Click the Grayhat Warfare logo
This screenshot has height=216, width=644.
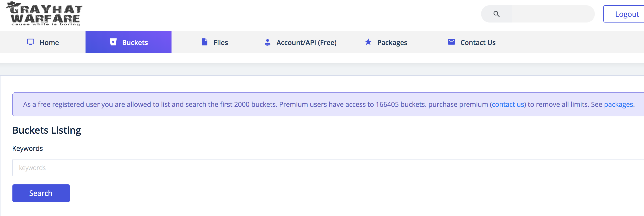click(44, 14)
